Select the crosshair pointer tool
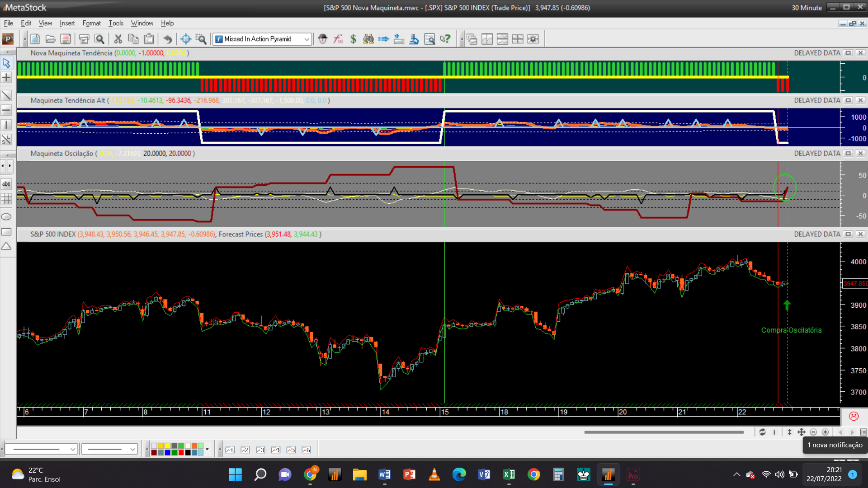Image resolution: width=868 pixels, height=488 pixels. (x=6, y=78)
